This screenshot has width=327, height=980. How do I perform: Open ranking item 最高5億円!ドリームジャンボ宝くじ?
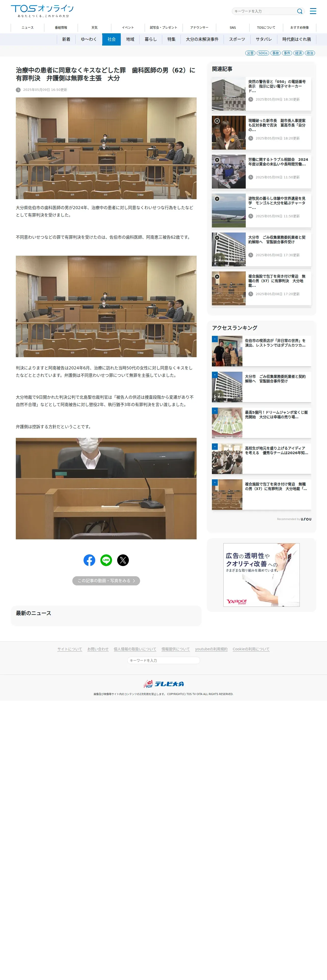[x=262, y=423]
